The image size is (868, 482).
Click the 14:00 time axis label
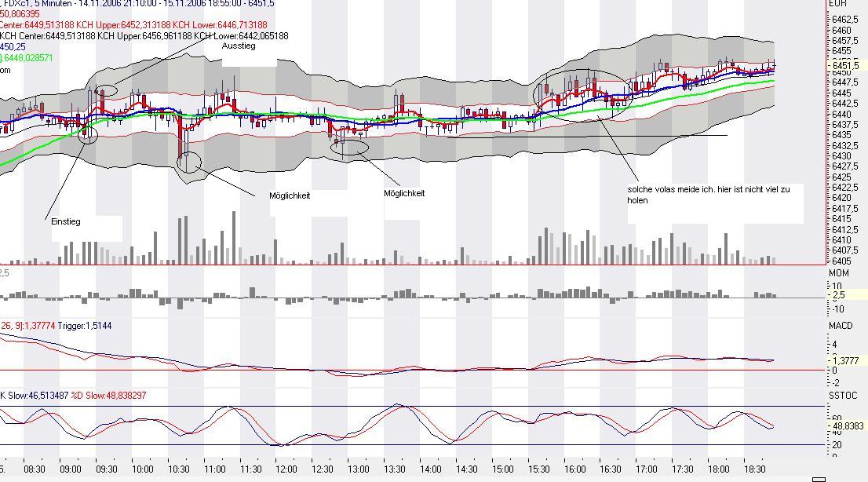click(431, 469)
